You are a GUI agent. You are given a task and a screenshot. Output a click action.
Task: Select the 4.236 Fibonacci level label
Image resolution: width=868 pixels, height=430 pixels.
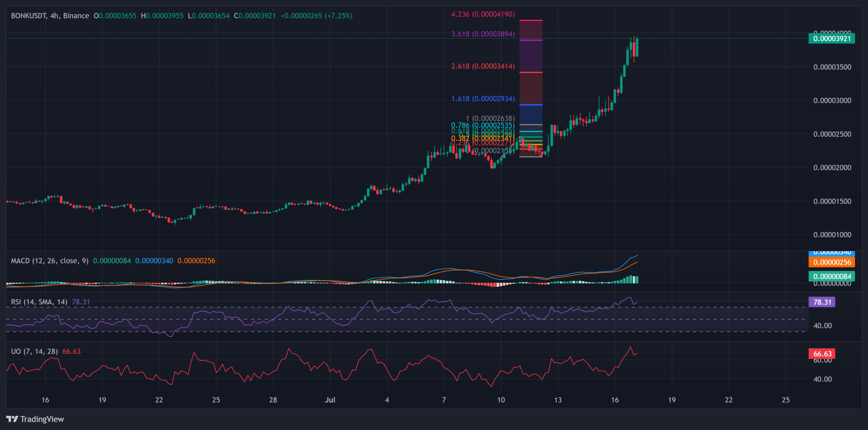[x=483, y=14]
